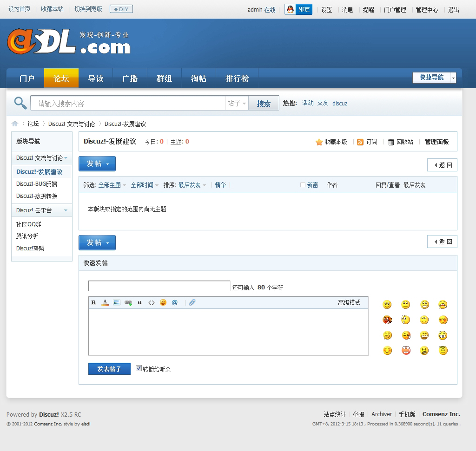Click the 绑定 bind button
Image resolution: width=476 pixels, height=451 pixels.
[x=304, y=9]
